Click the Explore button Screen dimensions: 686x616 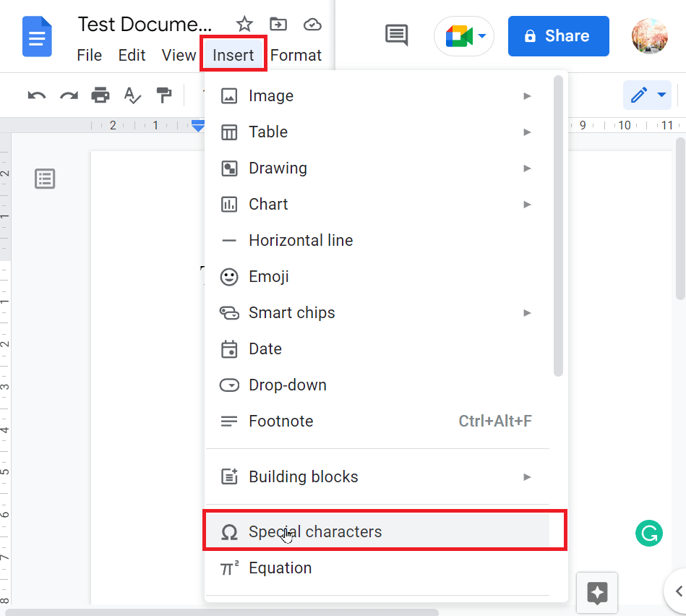click(597, 593)
